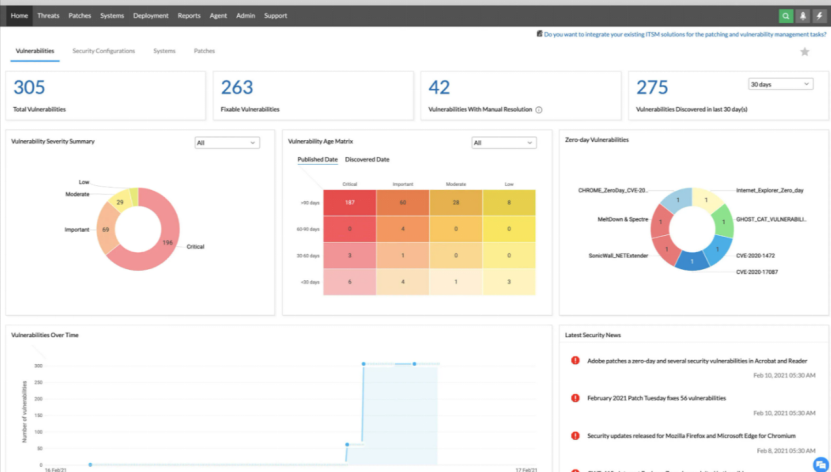Open the chat support bubble icon
Screen dimensions: 831x472
(x=820, y=464)
